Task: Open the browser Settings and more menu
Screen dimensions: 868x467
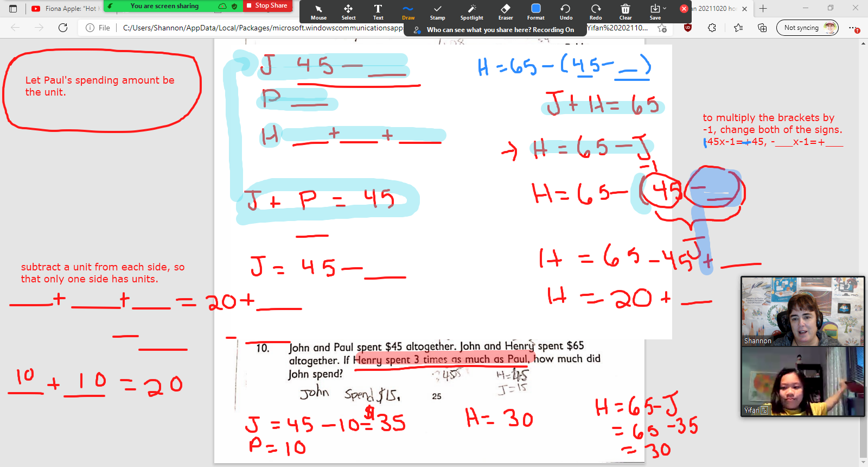Action: coord(853,28)
